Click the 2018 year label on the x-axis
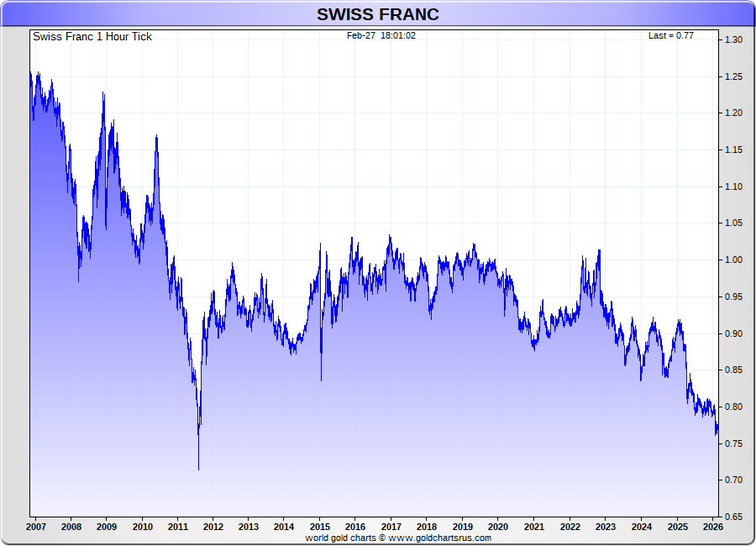Screen dimensions: 756x546 pos(427,527)
